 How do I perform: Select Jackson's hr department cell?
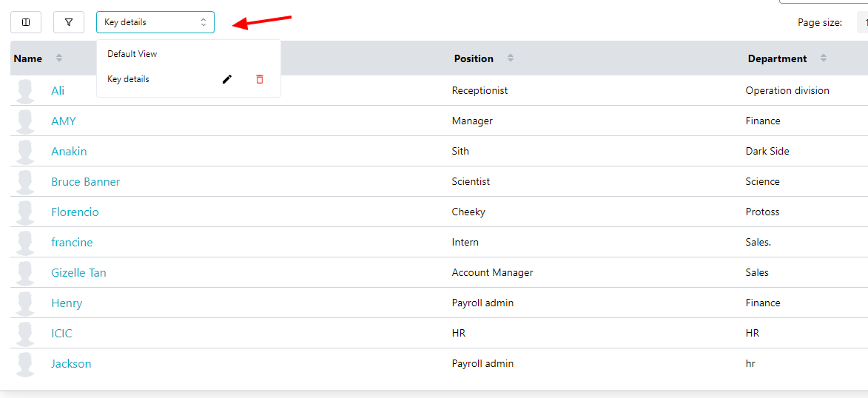(x=750, y=364)
